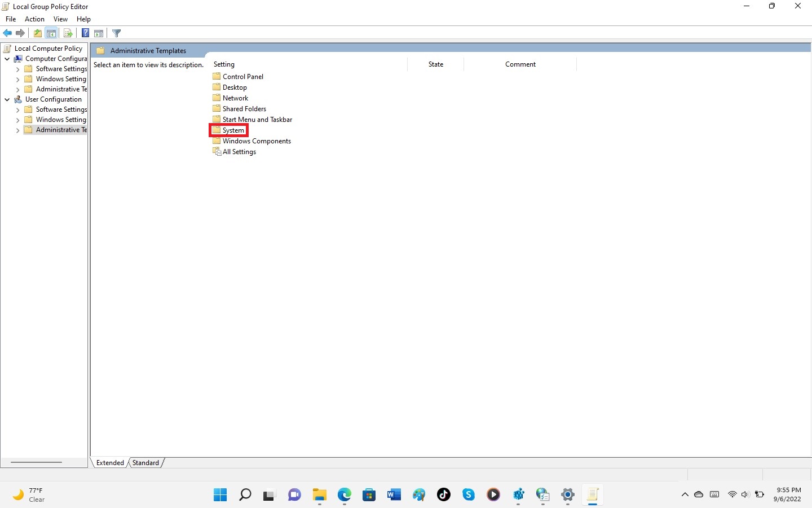Expand Software Settings under Computer Configuration
Viewport: 812px width, 508px height.
[x=17, y=69]
